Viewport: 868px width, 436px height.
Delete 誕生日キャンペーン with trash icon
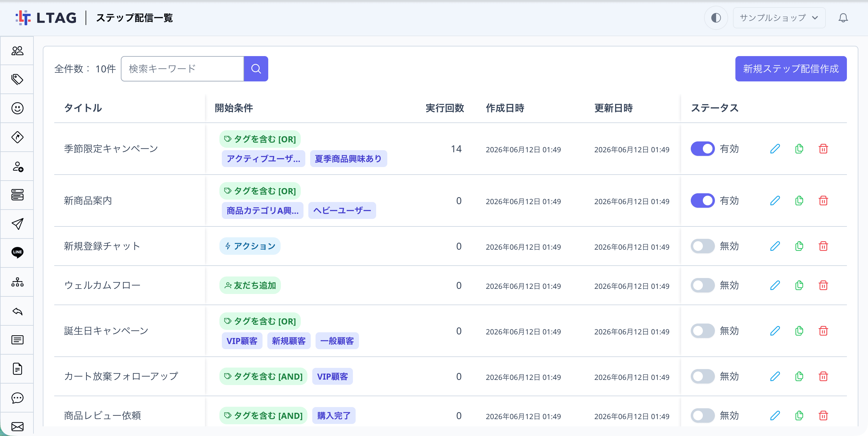tap(823, 331)
